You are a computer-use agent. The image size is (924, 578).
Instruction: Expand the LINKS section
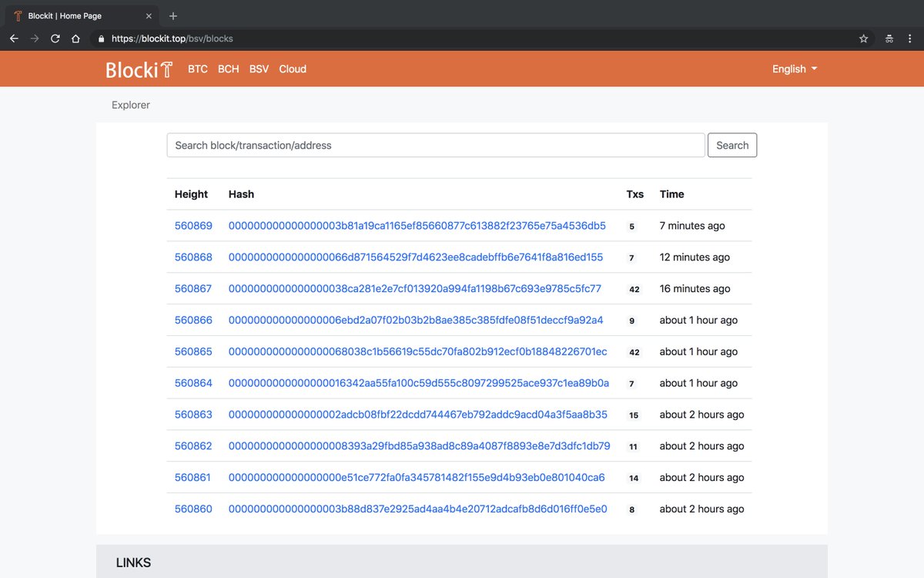[x=133, y=563]
